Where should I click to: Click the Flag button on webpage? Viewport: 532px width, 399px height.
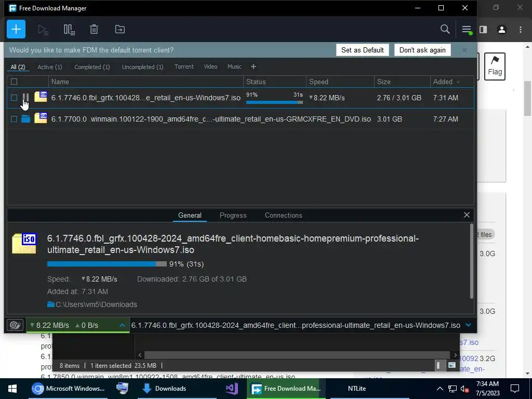pyautogui.click(x=495, y=66)
